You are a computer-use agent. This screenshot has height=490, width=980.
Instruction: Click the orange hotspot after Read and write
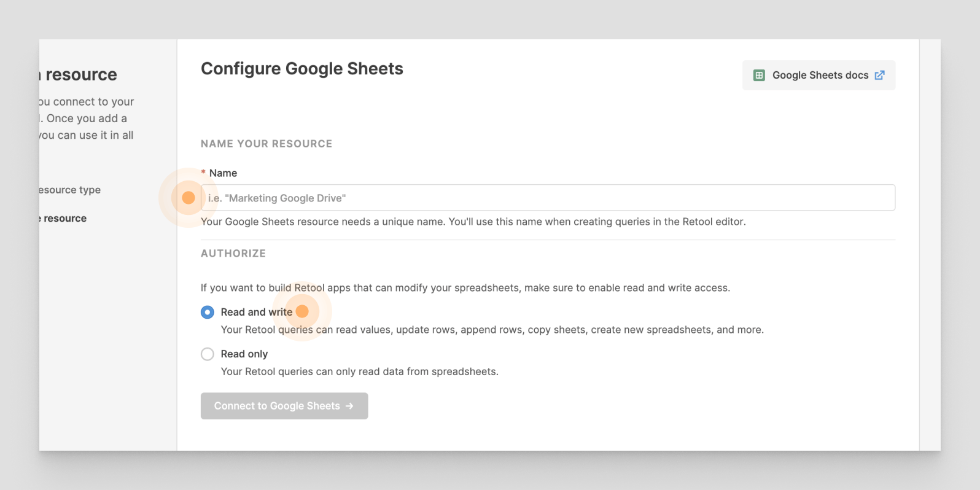[x=302, y=311]
